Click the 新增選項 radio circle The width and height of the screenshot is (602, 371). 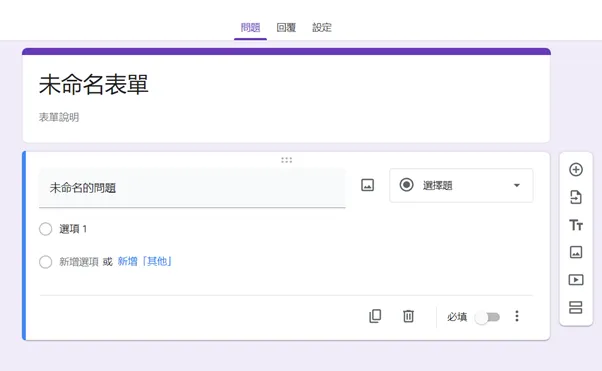(x=45, y=262)
